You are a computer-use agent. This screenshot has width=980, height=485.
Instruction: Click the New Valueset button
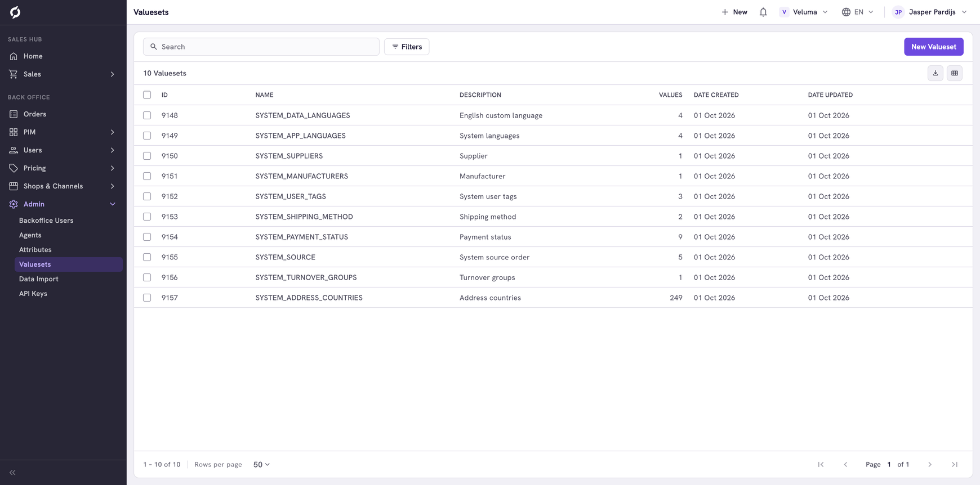click(x=934, y=47)
